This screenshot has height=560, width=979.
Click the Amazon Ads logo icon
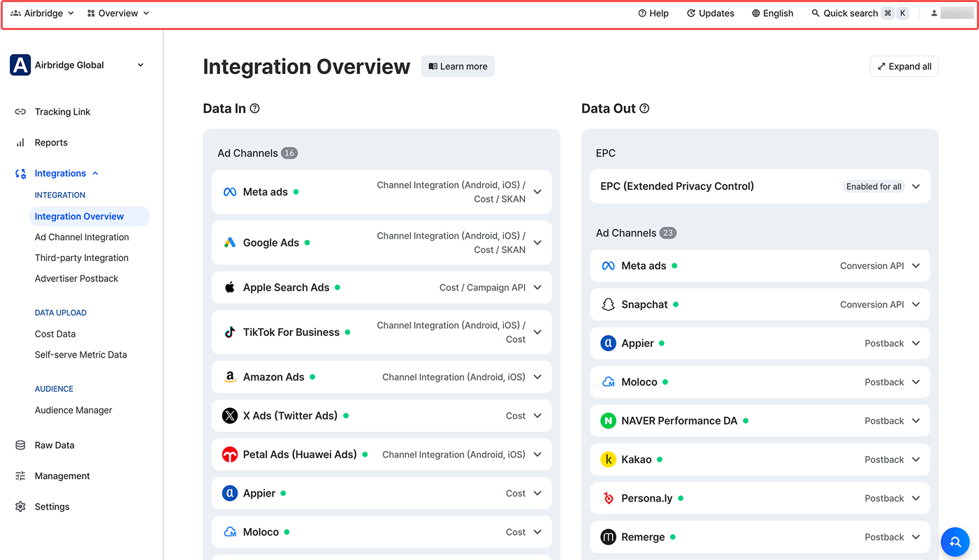pos(230,377)
